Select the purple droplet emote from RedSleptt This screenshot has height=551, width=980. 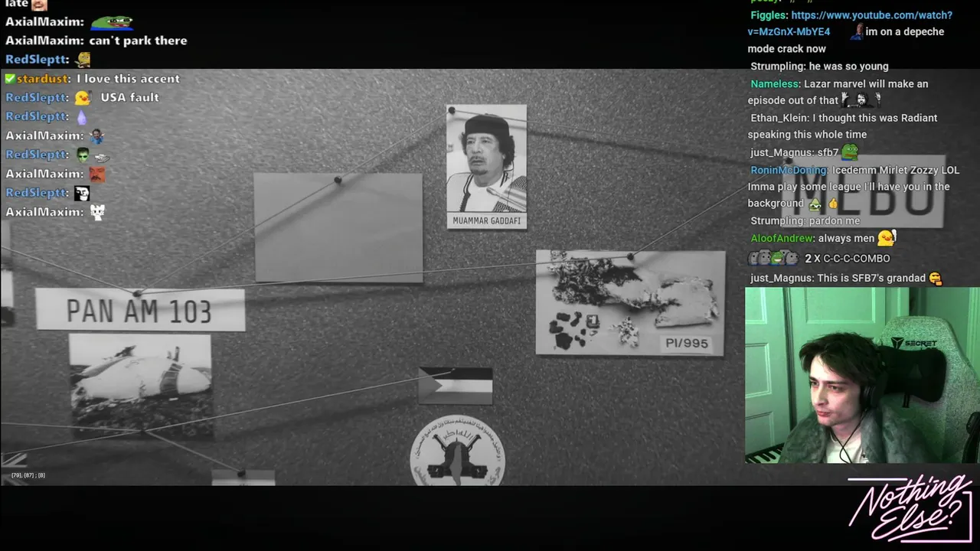pos(82,116)
